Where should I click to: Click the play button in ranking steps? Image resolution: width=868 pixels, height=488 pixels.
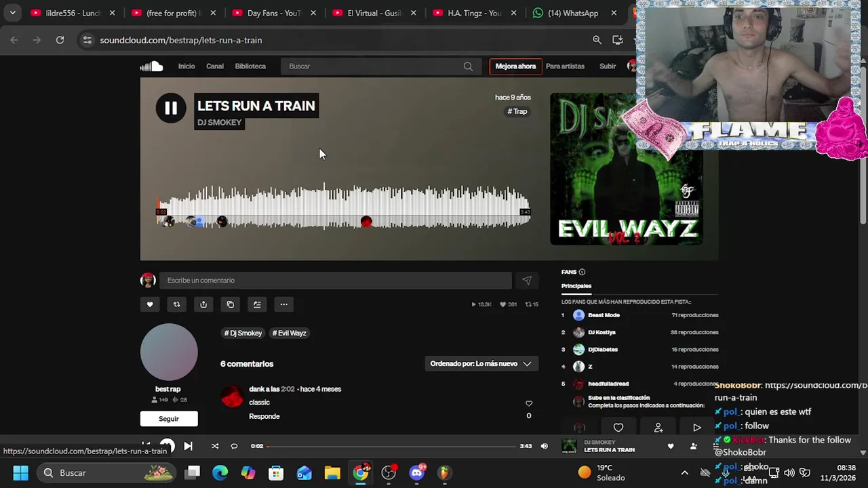pos(696,428)
